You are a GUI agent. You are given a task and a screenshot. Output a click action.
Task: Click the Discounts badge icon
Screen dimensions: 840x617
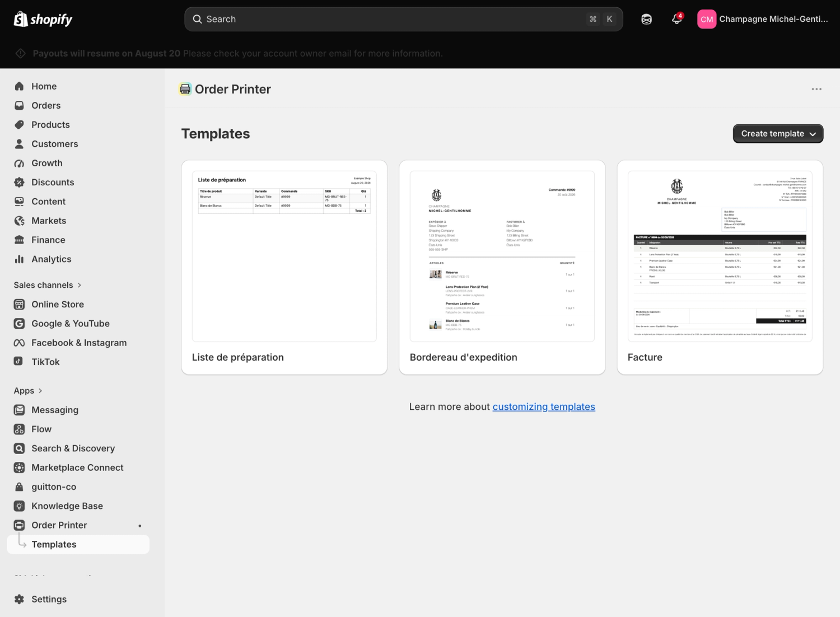(19, 182)
